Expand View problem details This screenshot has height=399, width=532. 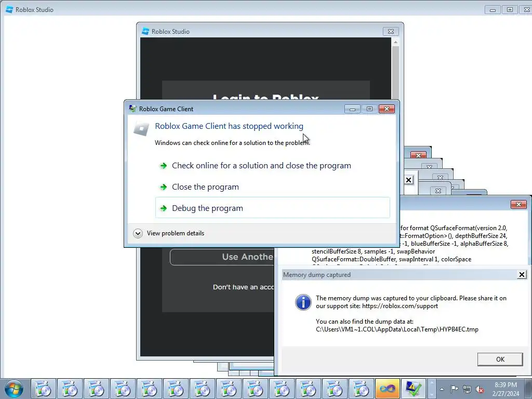[169, 233]
